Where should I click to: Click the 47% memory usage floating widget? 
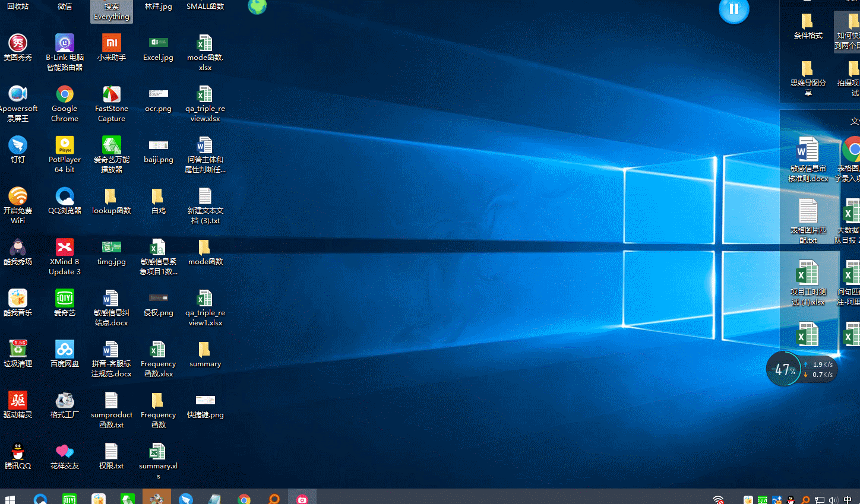click(785, 369)
